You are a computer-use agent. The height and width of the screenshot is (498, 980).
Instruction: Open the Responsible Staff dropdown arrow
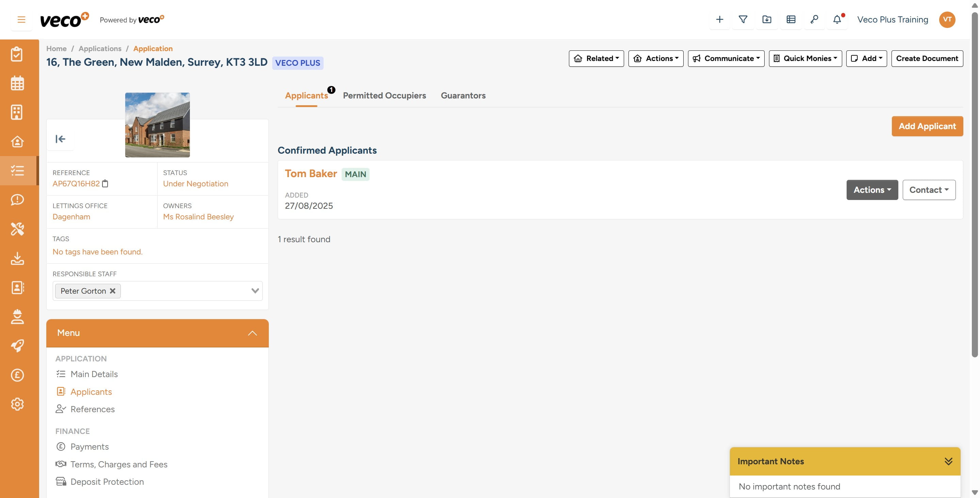[x=255, y=291]
